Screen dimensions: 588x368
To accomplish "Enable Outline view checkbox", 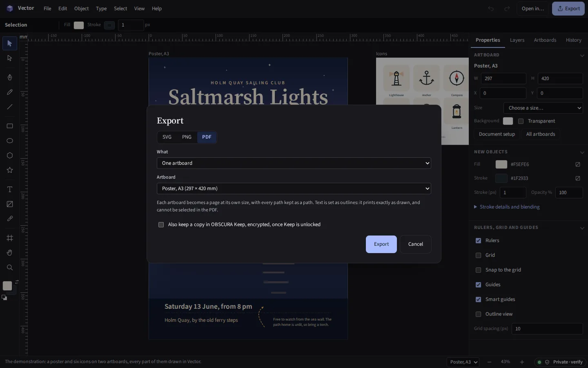I will pos(478,314).
